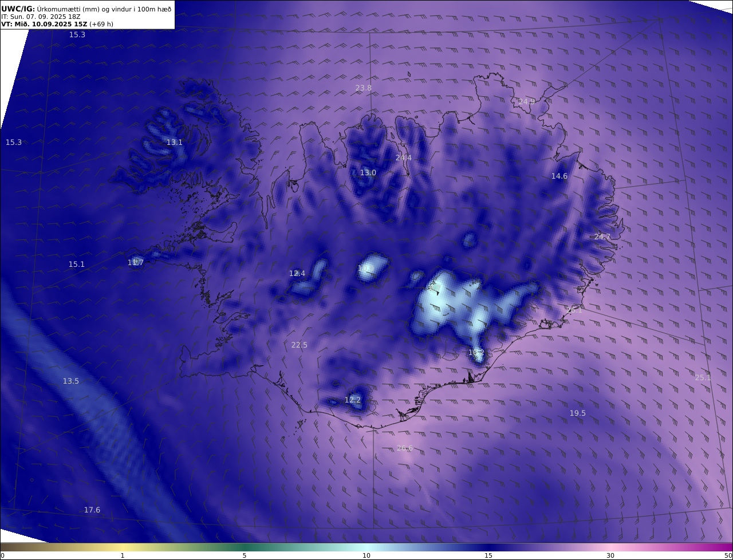Viewport: 733px width, 560px height.
Task: Click the color bar tick label '30'
Action: (610, 555)
